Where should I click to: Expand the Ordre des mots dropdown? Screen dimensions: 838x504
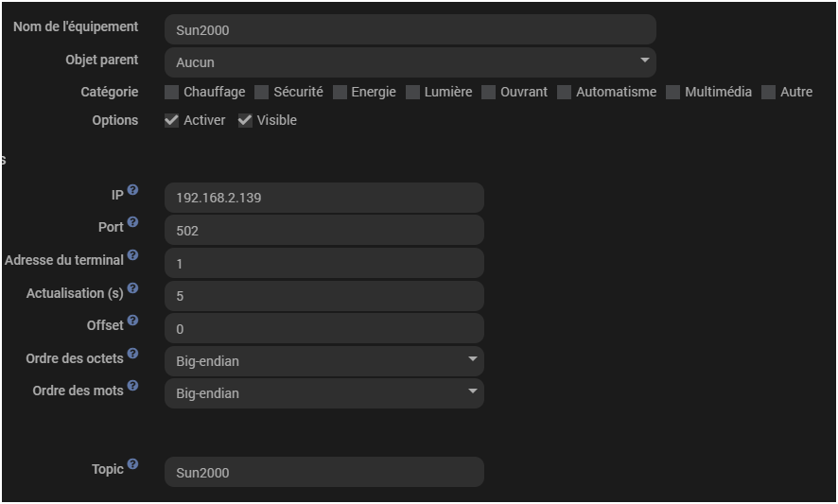click(323, 393)
